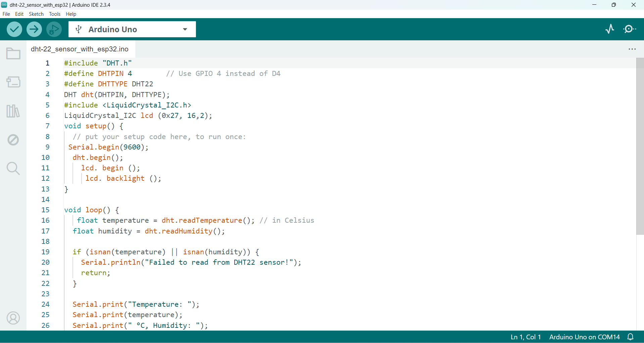Click Serial.print(temperature); line

128,315
